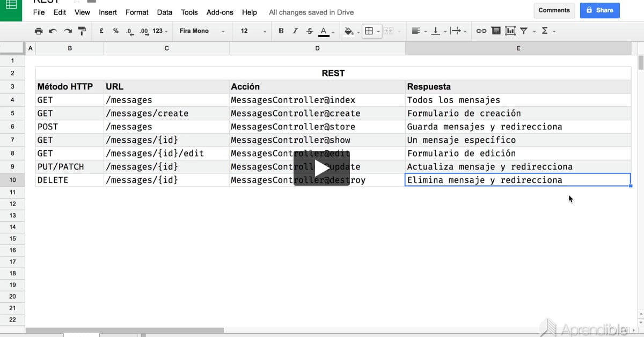Play the video with center button

click(x=321, y=169)
